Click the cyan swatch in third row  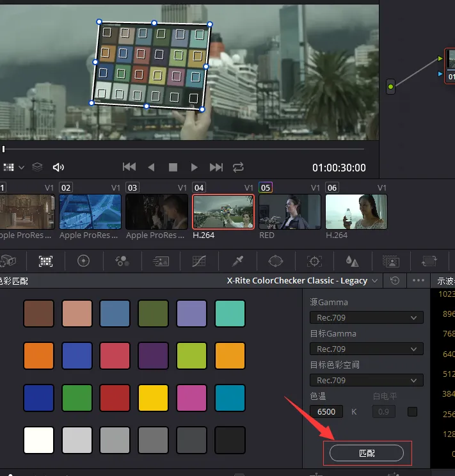pos(230,398)
